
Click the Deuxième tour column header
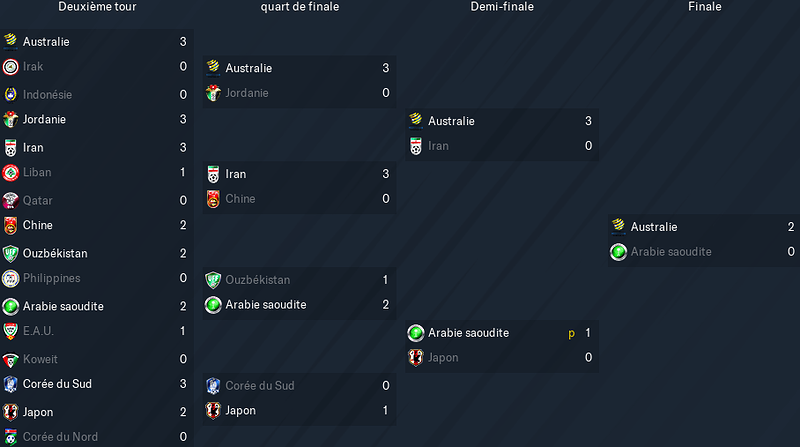(97, 7)
